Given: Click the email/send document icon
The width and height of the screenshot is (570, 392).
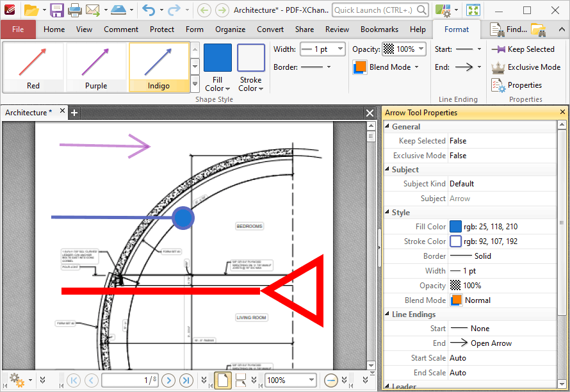Looking at the screenshot, I should [x=95, y=10].
